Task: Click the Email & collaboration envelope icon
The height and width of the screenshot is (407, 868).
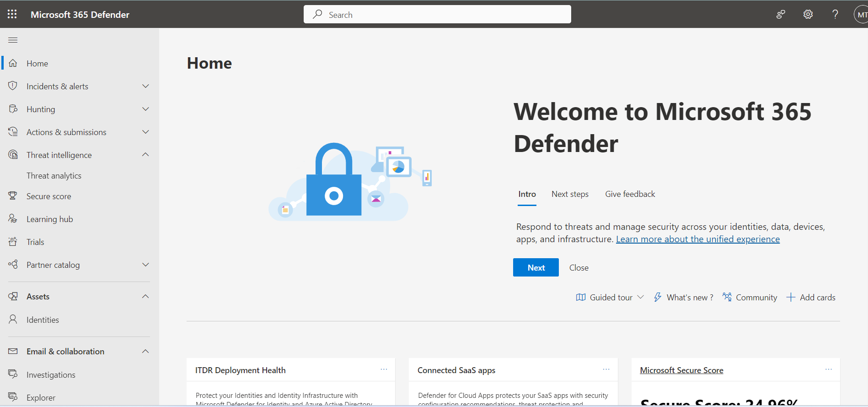Action: 13,351
